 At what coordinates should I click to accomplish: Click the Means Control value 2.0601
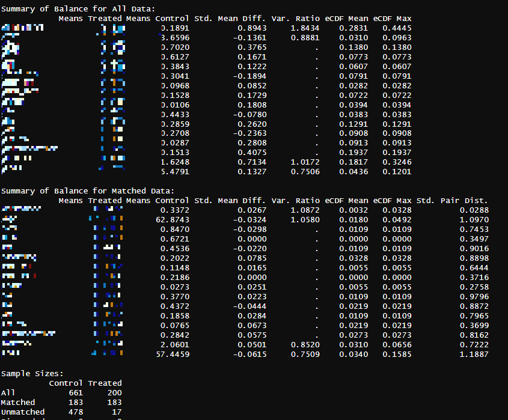pos(175,345)
